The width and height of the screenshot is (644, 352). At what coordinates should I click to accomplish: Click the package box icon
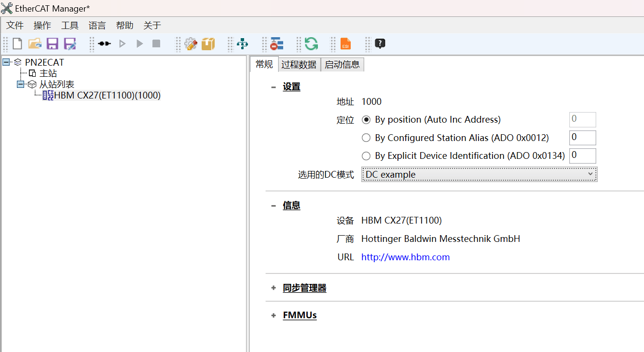point(208,44)
